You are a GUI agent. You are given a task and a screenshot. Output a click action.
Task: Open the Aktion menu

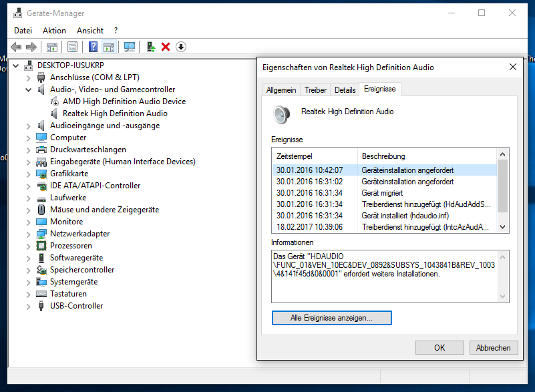(x=54, y=31)
